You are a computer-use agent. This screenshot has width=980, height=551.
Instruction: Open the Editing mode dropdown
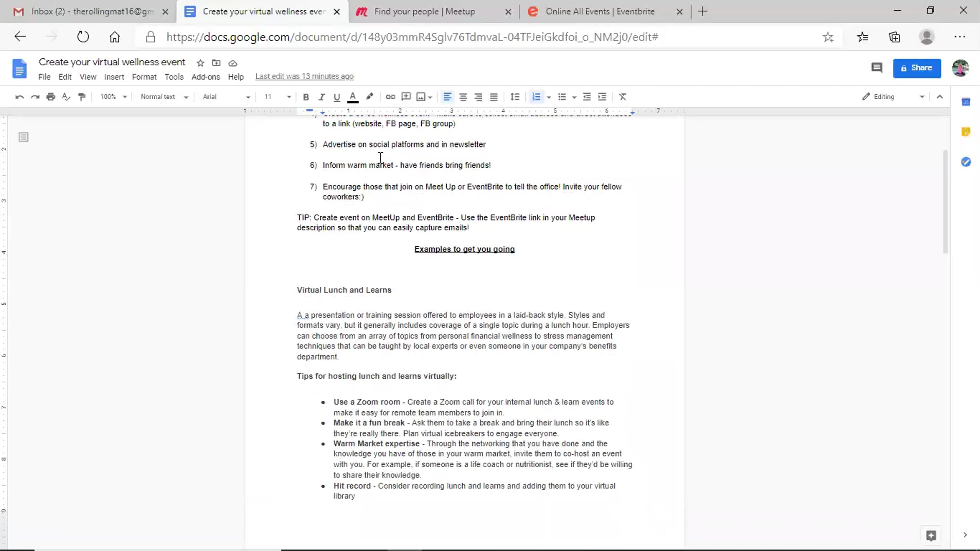(x=893, y=97)
